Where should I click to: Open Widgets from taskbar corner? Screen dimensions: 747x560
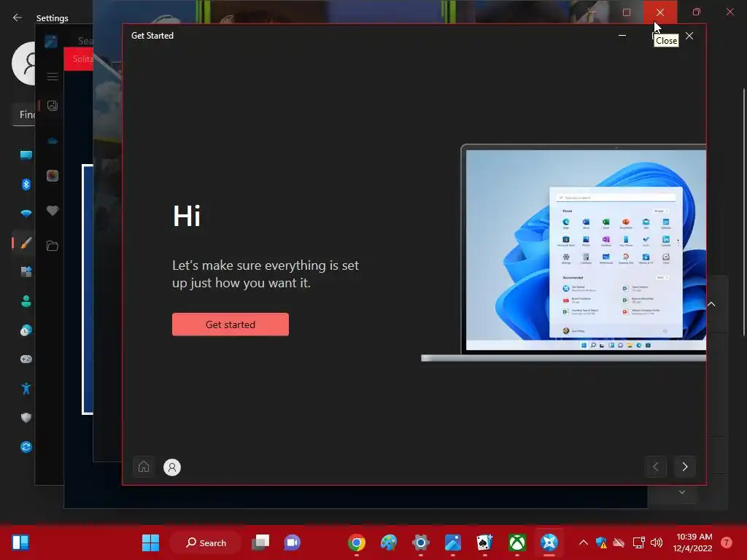[x=20, y=542]
